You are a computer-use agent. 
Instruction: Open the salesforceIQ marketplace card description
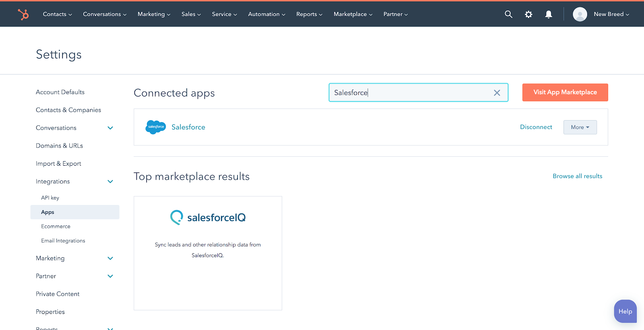[208, 250]
